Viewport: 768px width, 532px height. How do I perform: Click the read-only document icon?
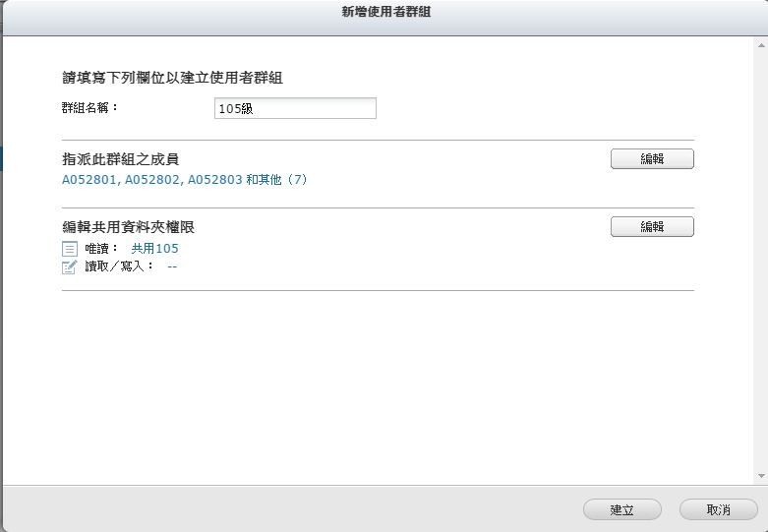[69, 249]
